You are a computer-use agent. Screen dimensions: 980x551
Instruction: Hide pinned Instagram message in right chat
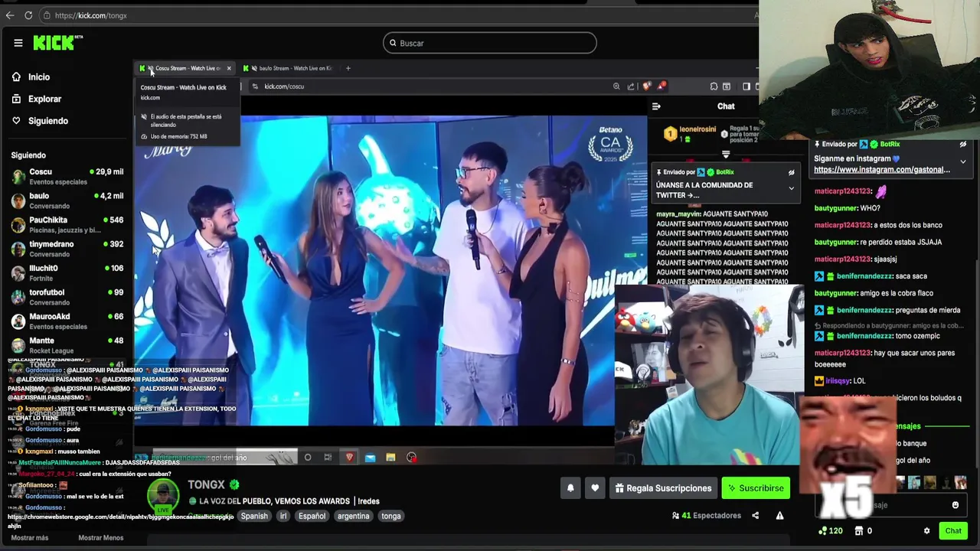coord(963,145)
